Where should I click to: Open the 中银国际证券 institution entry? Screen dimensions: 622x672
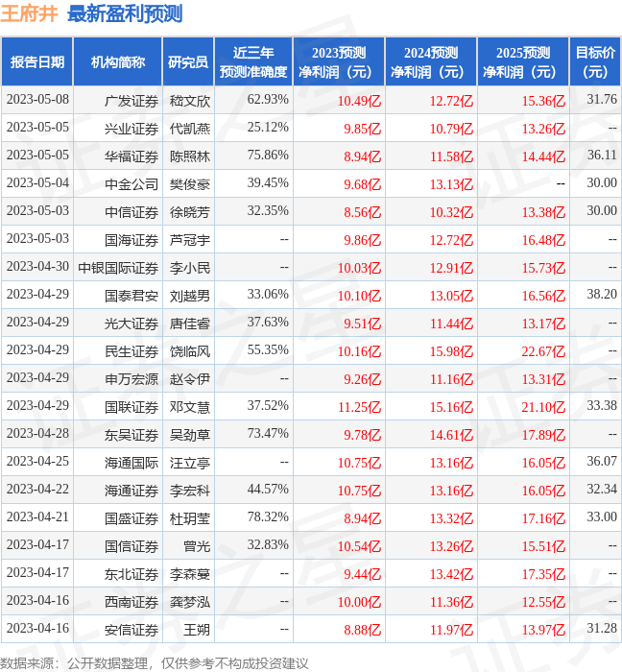tap(118, 267)
